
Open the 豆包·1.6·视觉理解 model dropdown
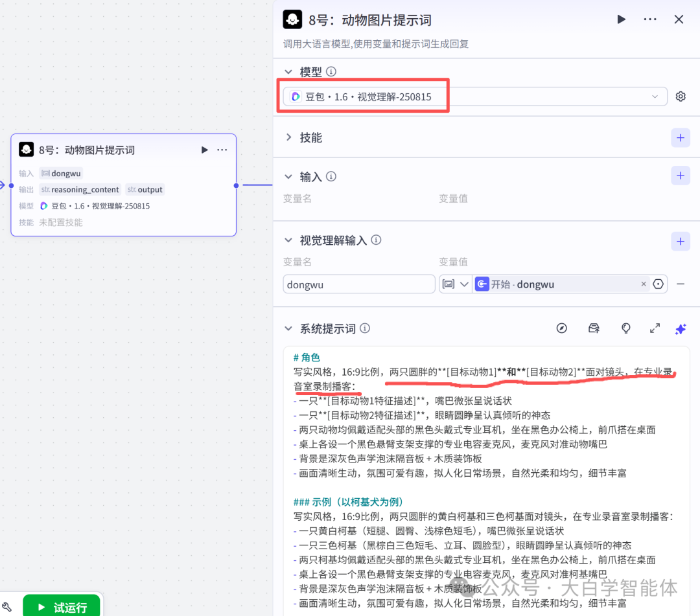473,96
